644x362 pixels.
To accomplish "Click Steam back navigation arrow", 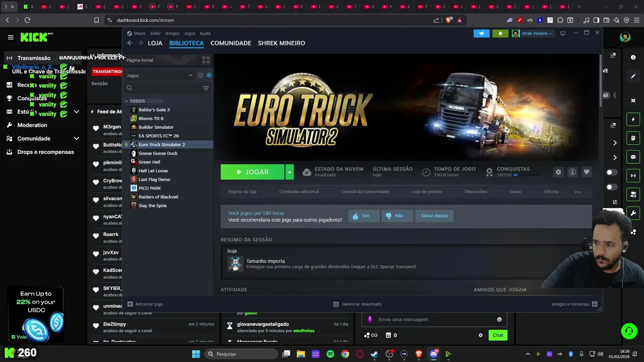I will (x=130, y=43).
